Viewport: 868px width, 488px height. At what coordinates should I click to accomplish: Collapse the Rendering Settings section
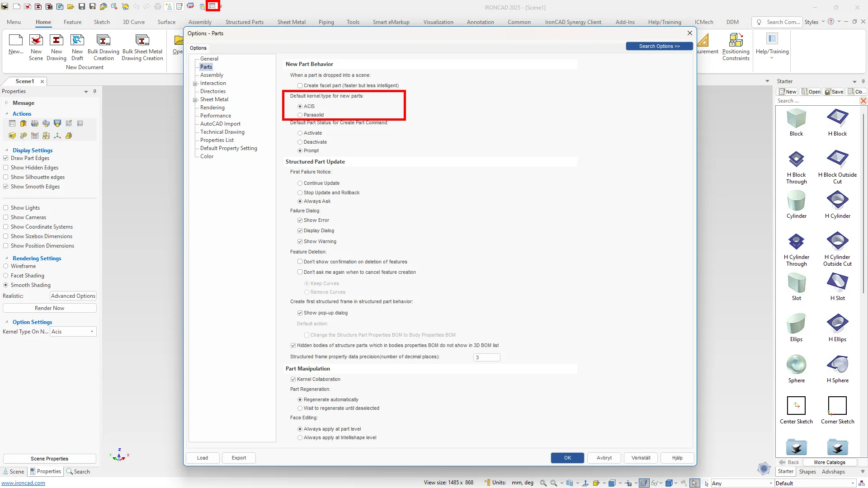point(7,258)
